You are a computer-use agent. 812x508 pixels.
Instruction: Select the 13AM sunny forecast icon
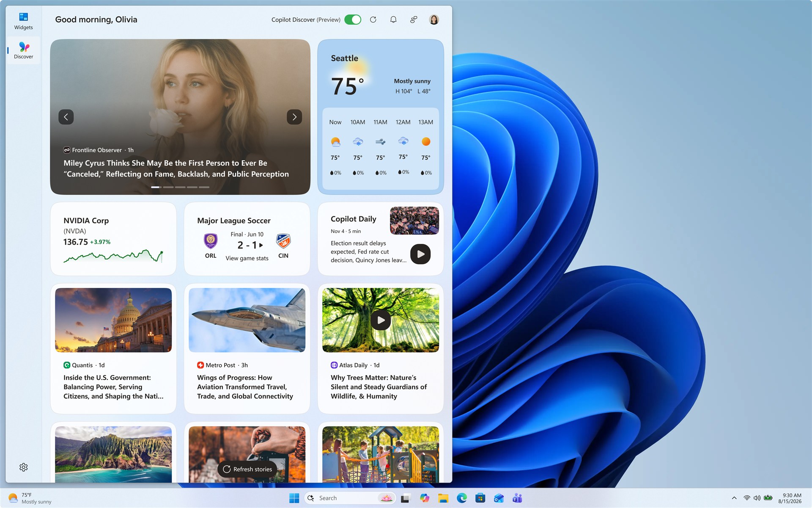click(426, 142)
